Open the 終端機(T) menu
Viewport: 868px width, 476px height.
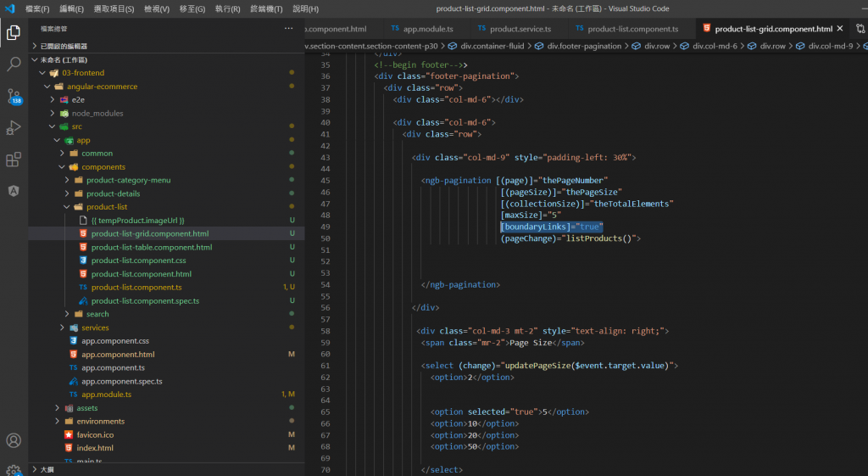[x=266, y=8]
